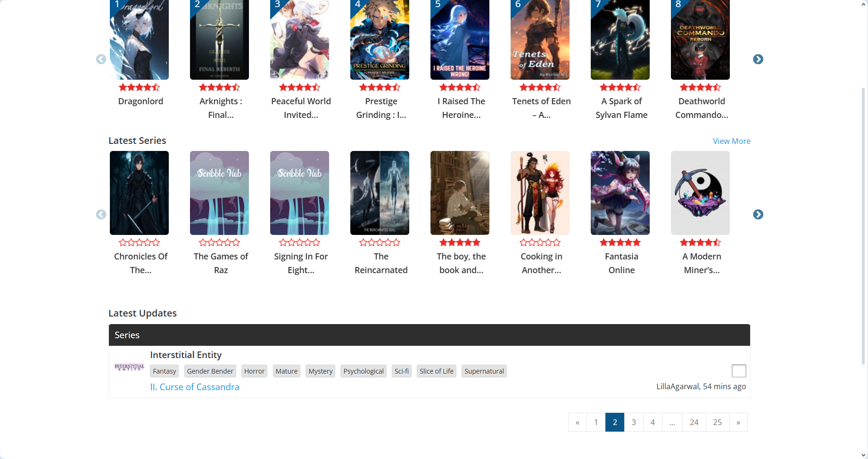868x459 pixels.
Task: Click the star rating under Dragonlord
Action: 140,87
